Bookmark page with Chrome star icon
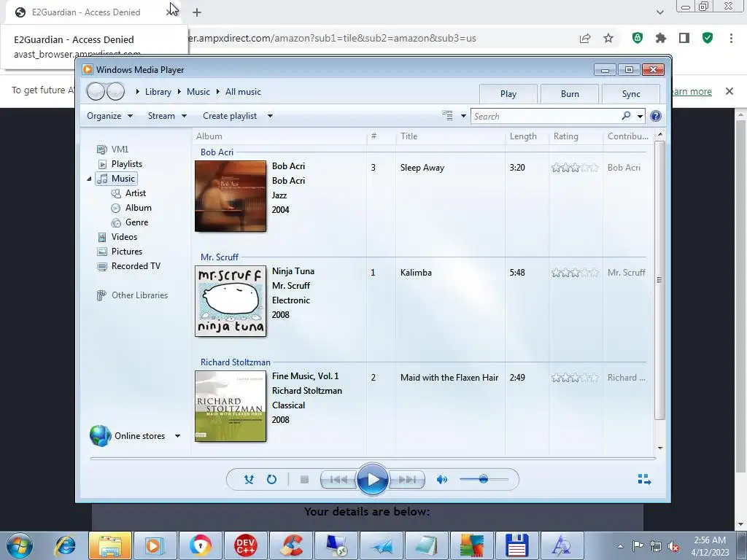Screen dimensions: 747x560 pos(608,38)
